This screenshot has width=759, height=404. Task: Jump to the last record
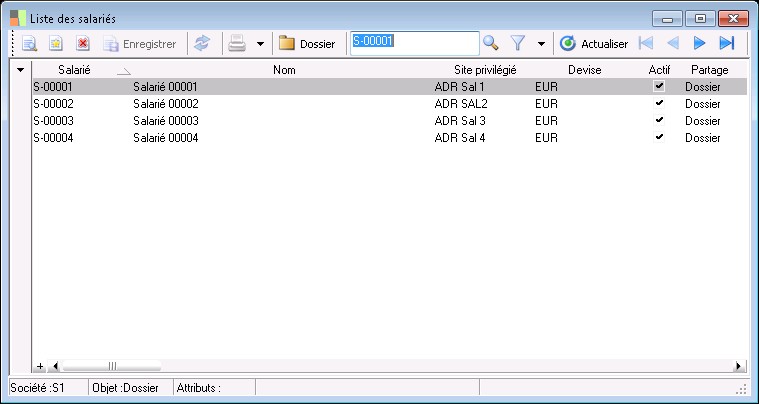coord(727,43)
